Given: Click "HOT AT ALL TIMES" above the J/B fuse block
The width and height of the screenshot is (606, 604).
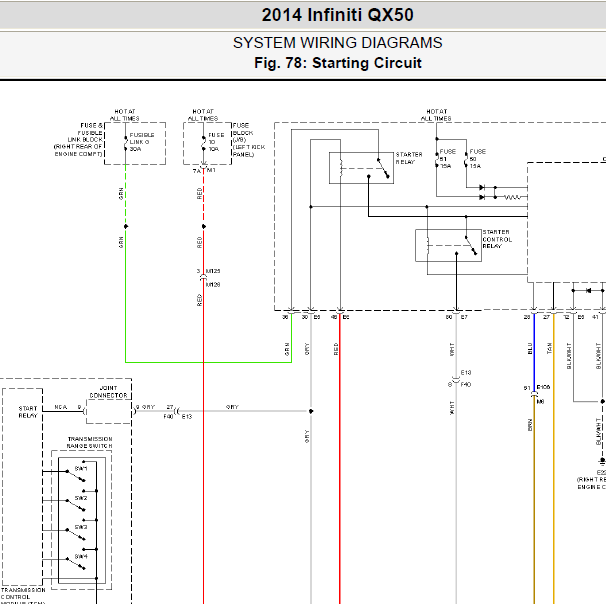Looking at the screenshot, I should click(x=203, y=115).
